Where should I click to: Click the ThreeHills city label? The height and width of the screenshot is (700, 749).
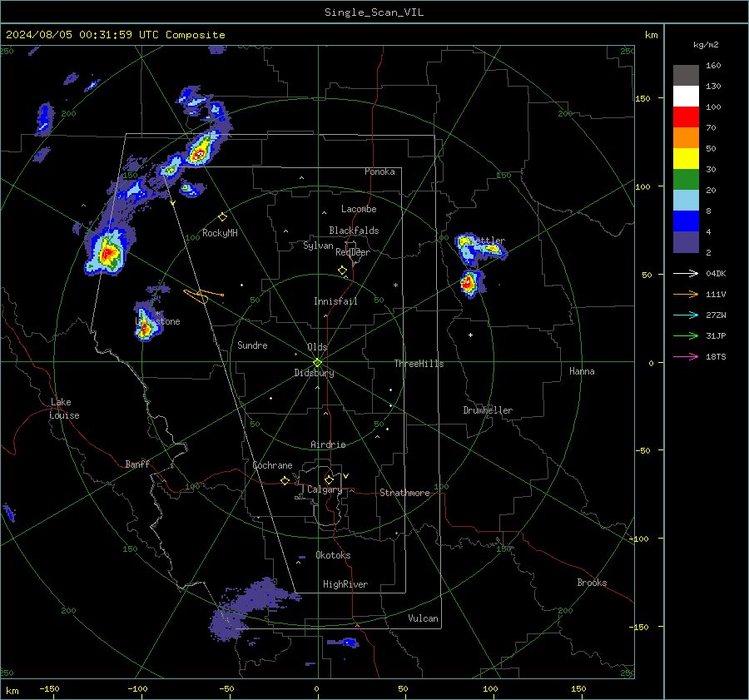tap(419, 364)
